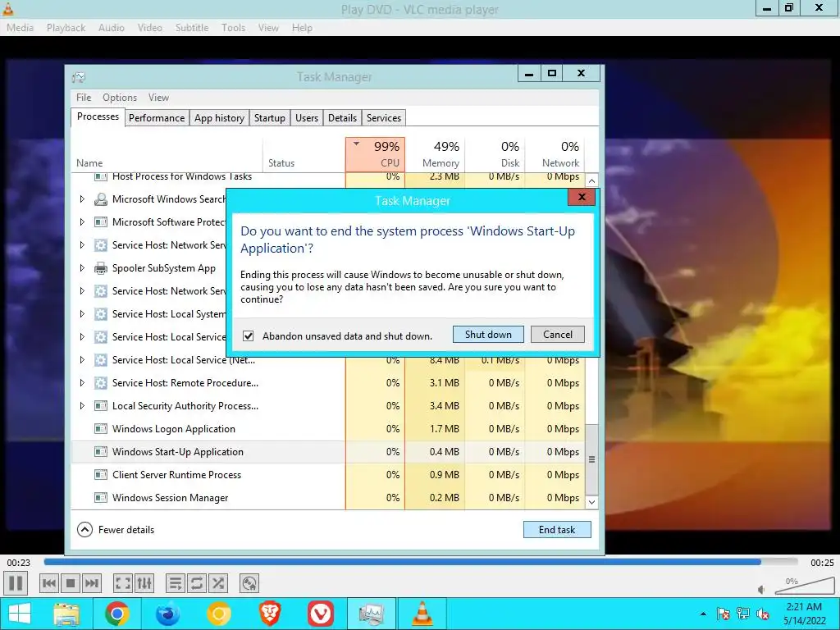Expand Service Host: Remote Procedure row
This screenshot has height=630, width=840.
tap(82, 382)
